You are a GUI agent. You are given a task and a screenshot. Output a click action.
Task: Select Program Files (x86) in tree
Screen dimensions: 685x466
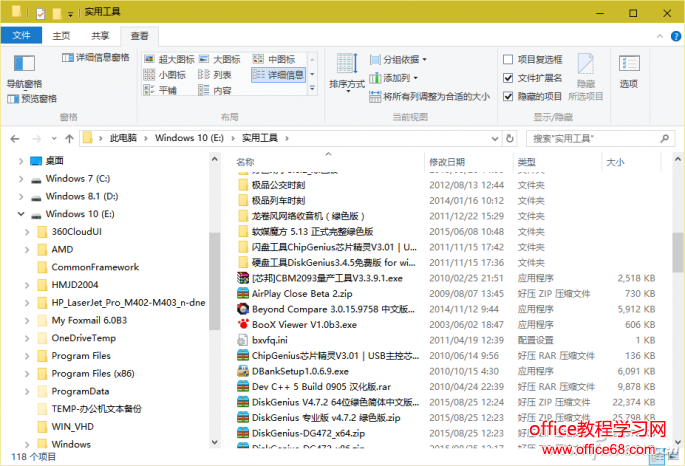[93, 374]
